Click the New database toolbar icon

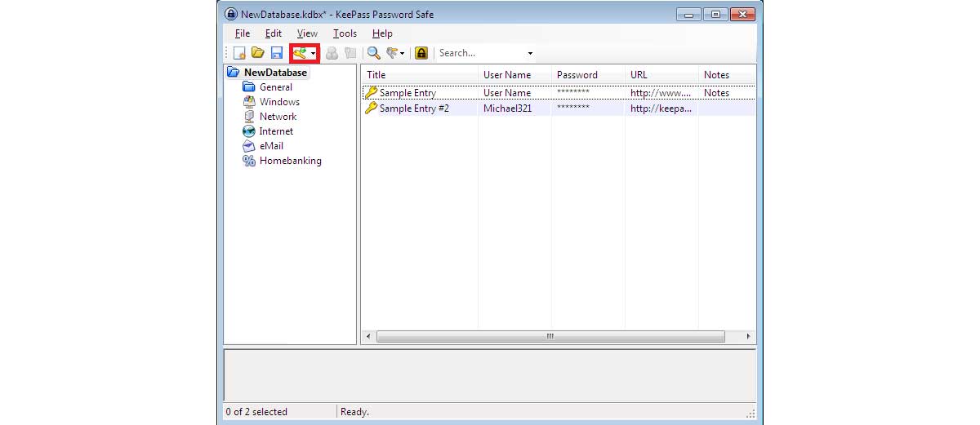(240, 53)
